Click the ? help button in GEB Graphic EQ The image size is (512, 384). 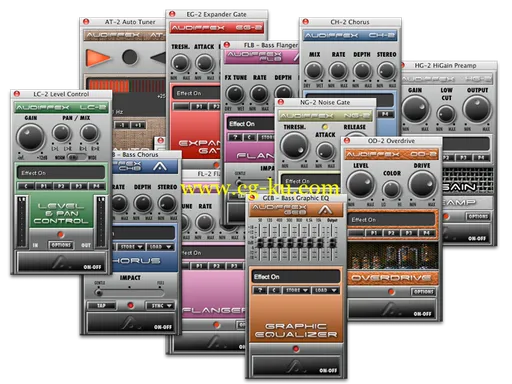pyautogui.click(x=260, y=290)
